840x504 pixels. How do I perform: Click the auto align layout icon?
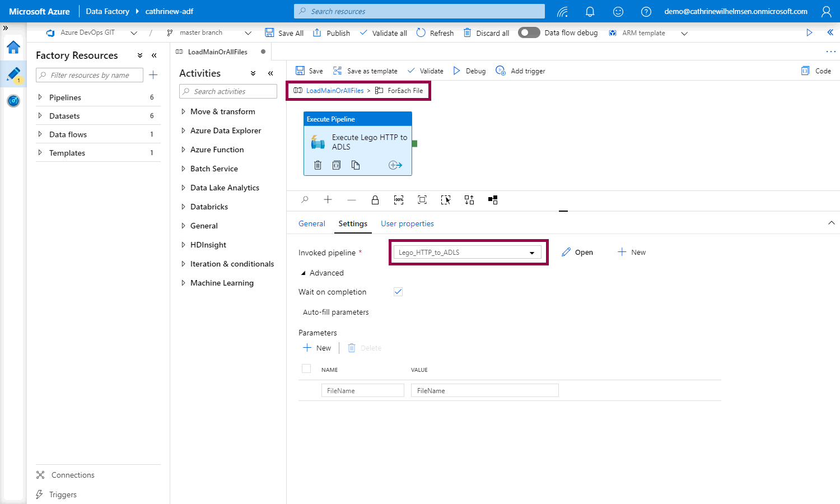469,200
